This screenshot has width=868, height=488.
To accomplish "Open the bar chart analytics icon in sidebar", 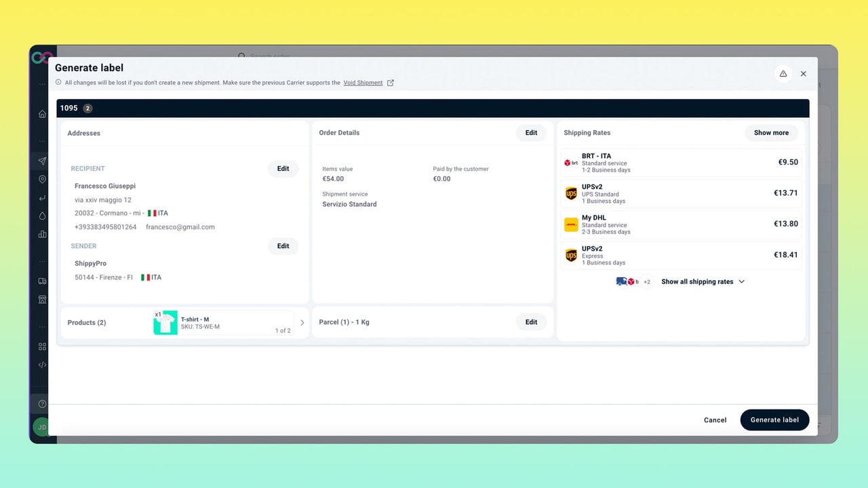I will [42, 235].
